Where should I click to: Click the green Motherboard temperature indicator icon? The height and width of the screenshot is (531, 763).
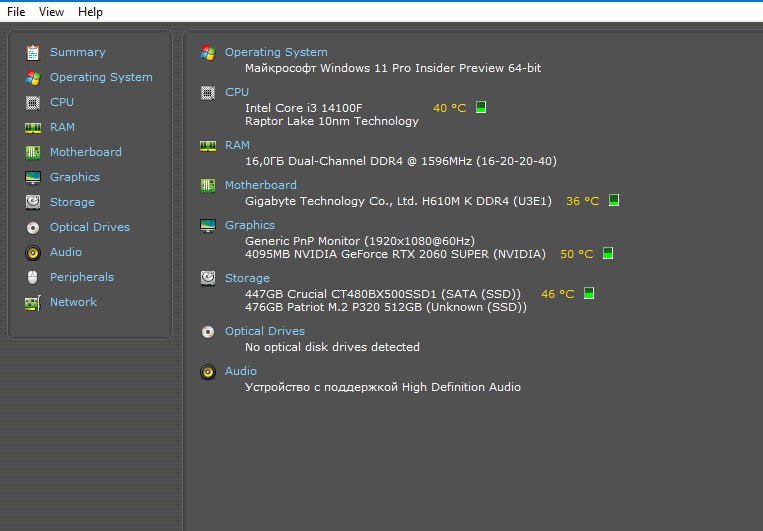pos(614,200)
